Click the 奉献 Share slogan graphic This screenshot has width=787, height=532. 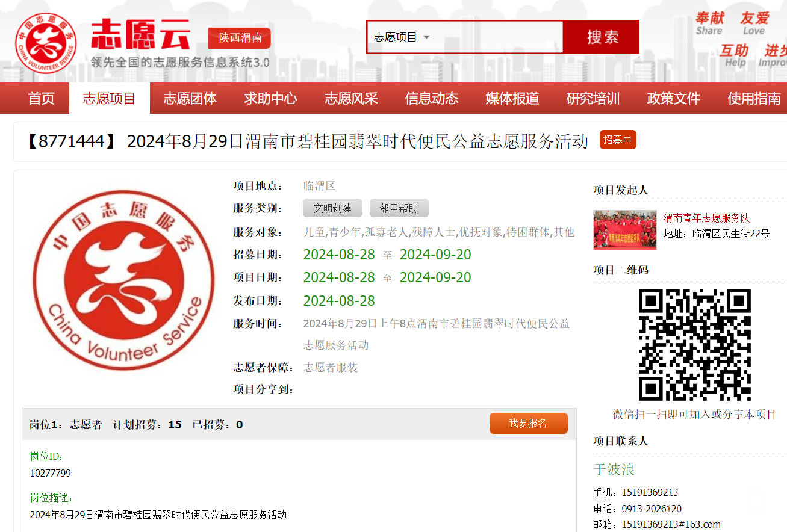coord(709,23)
